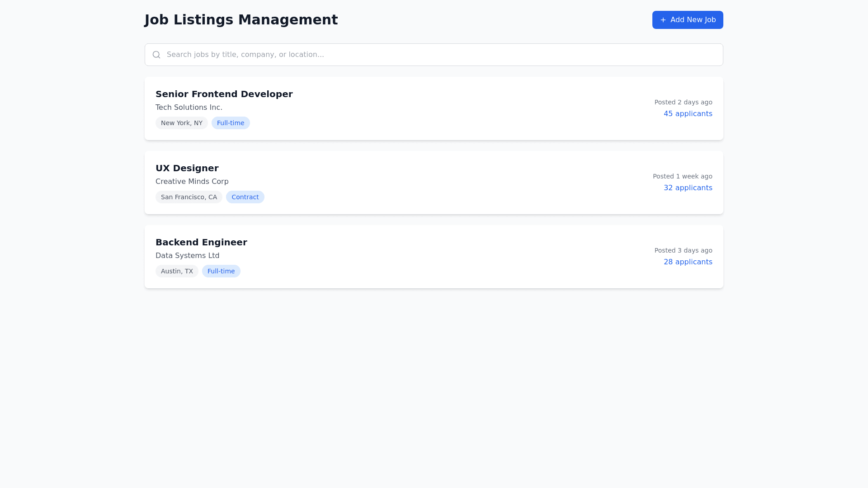Click the Add New Job button
This screenshot has width=868, height=488.
pos(688,20)
